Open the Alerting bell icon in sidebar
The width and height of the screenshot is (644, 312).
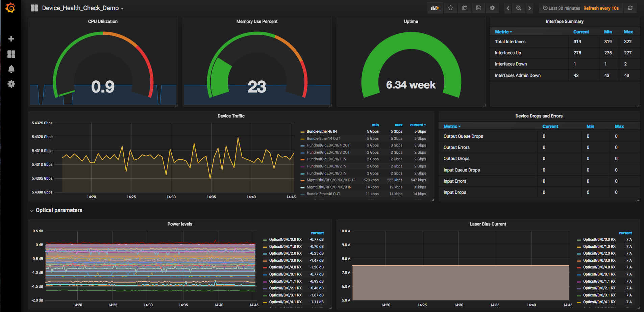point(11,69)
